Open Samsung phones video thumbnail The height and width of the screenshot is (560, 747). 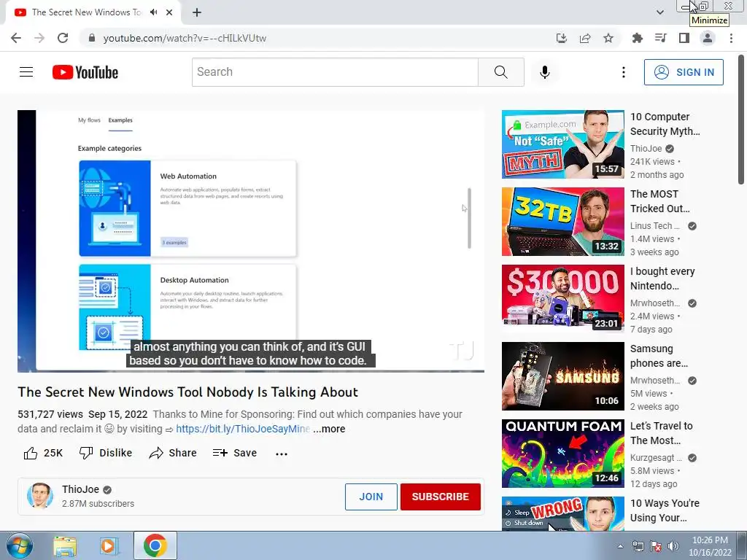[x=562, y=376]
